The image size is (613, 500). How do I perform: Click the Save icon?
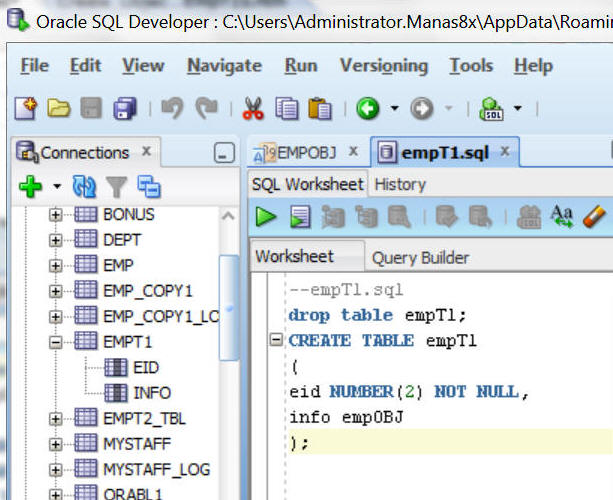tap(91, 108)
